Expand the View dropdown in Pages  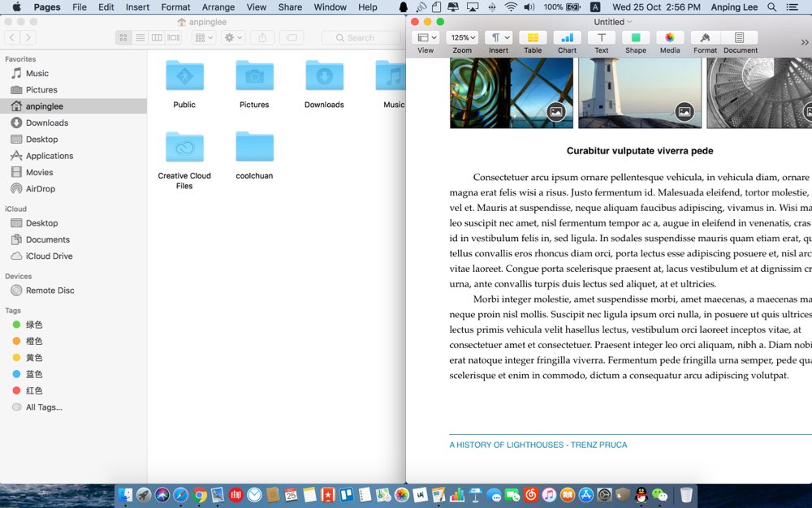point(425,38)
